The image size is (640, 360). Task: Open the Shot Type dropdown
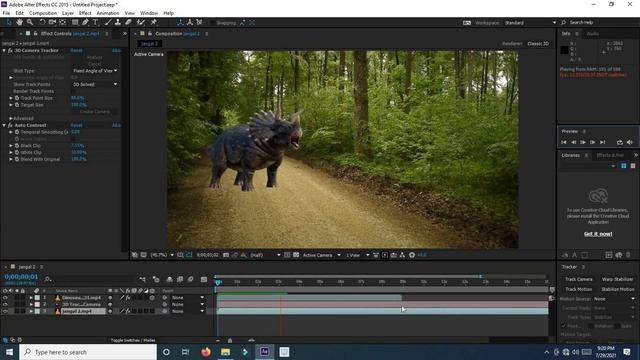[x=95, y=71]
